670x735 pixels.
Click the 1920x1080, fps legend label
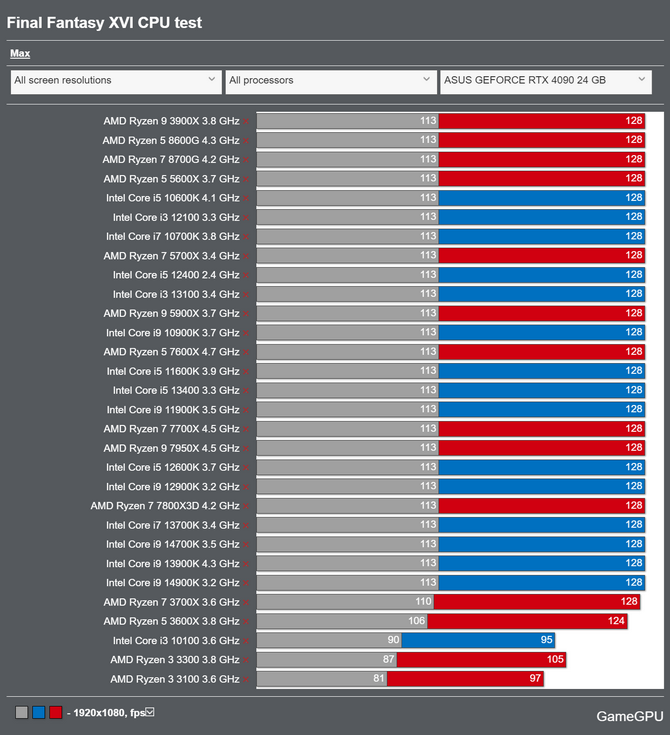point(109,713)
